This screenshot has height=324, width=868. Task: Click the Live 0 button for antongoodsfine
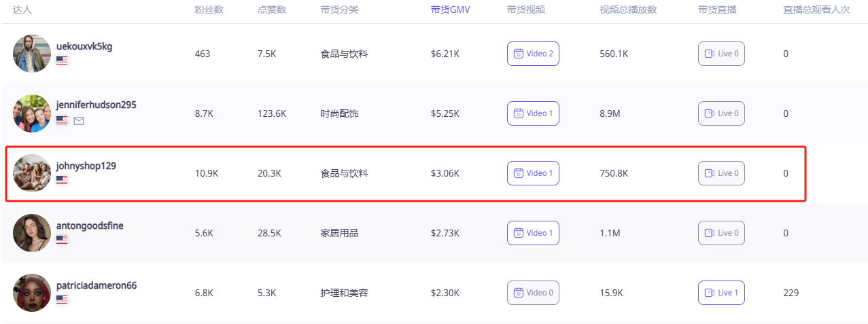pyautogui.click(x=721, y=233)
